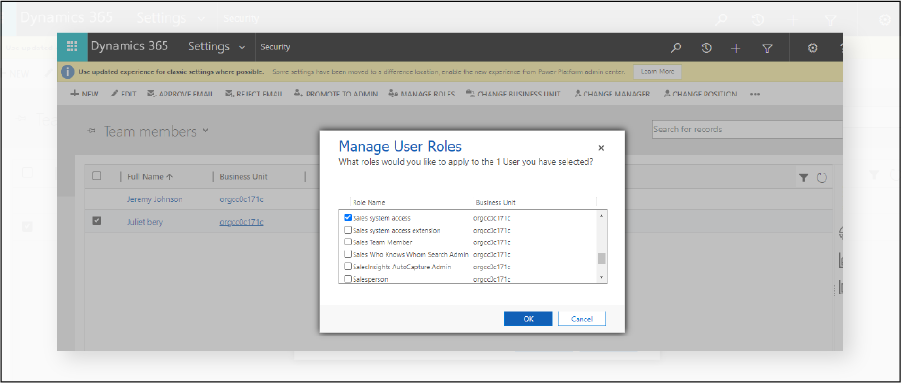Select CHANGE BUSINESS UNIT command
901x383 pixels.
coord(514,94)
